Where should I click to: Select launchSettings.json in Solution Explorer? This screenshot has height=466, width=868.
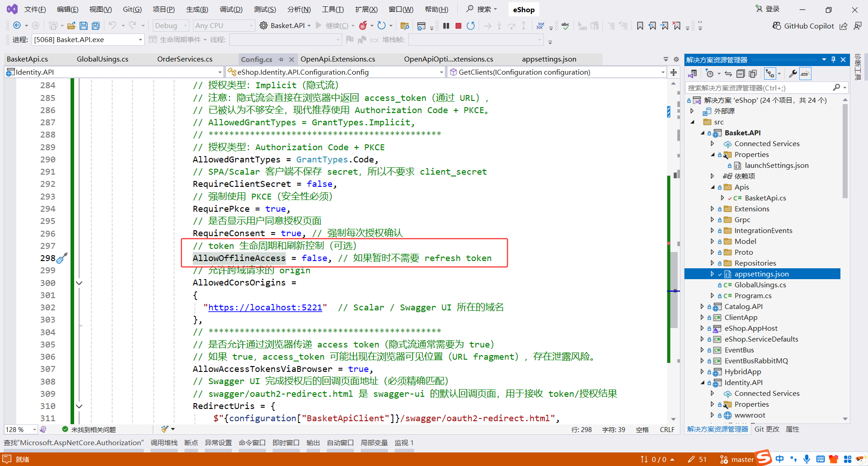(x=777, y=166)
